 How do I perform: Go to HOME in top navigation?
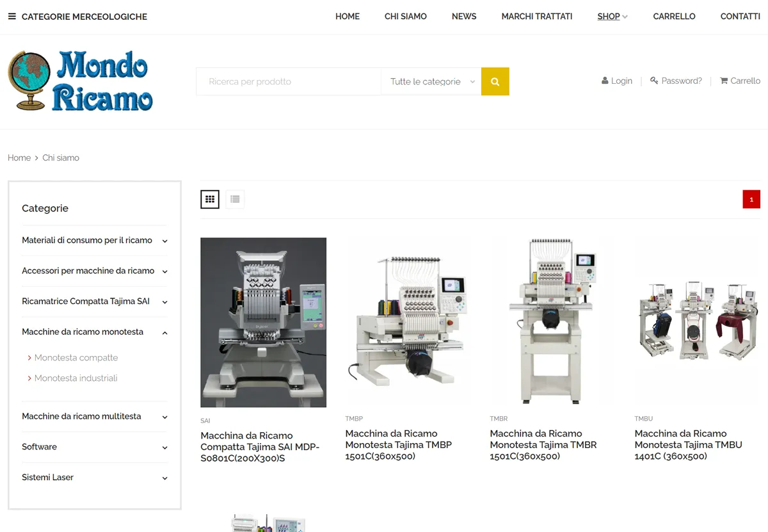[x=348, y=17]
